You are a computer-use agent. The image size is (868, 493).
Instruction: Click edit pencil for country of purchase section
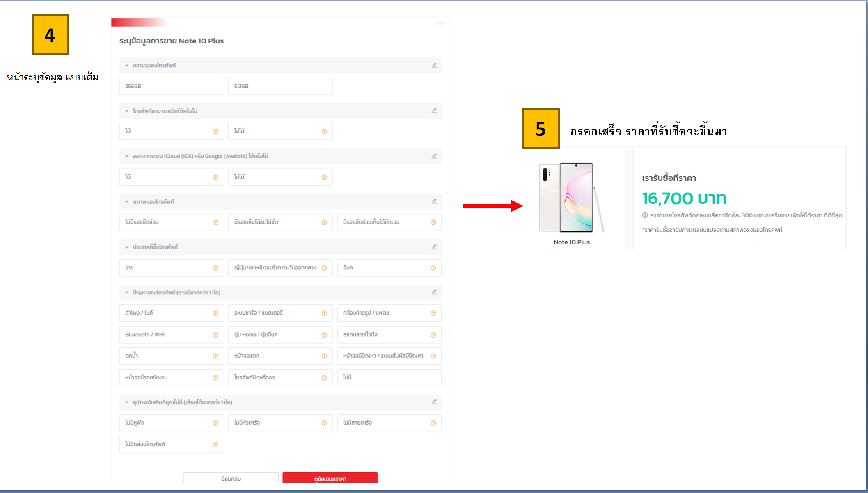coord(434,247)
